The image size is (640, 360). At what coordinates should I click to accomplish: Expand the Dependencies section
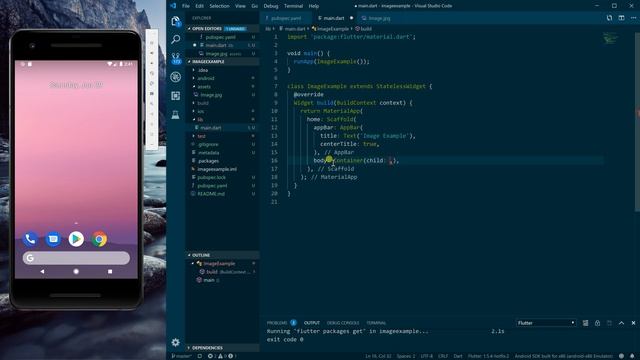(222, 348)
